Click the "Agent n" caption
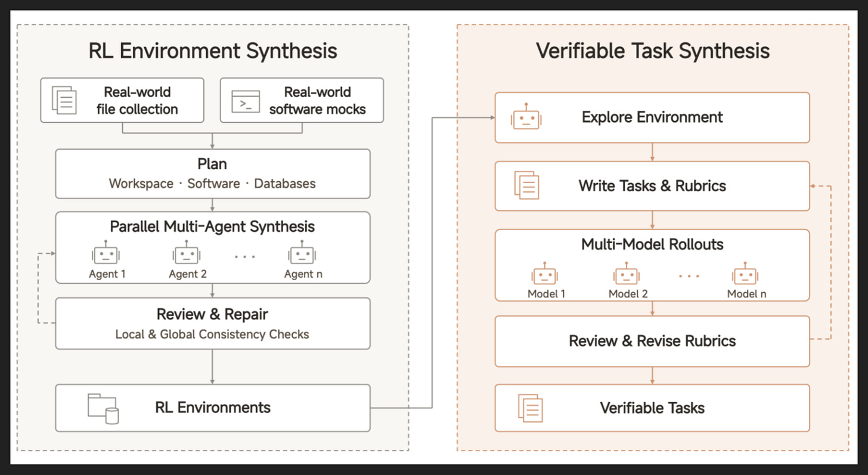The width and height of the screenshot is (868, 475). point(303,274)
